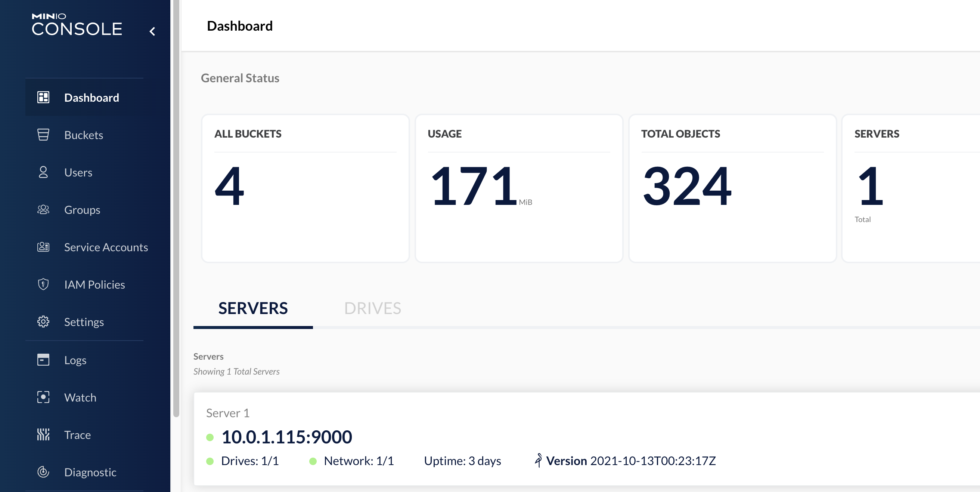
Task: Click the ALL BUCKETS status card
Action: 305,188
